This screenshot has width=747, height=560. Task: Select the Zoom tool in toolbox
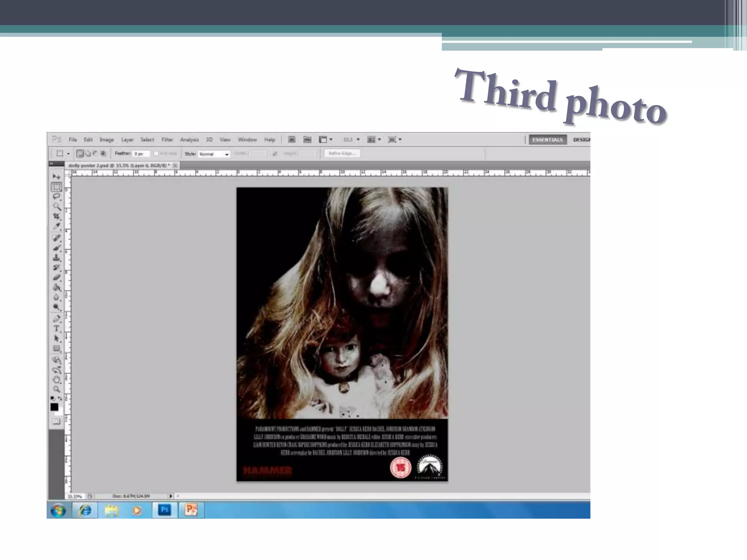[57, 389]
